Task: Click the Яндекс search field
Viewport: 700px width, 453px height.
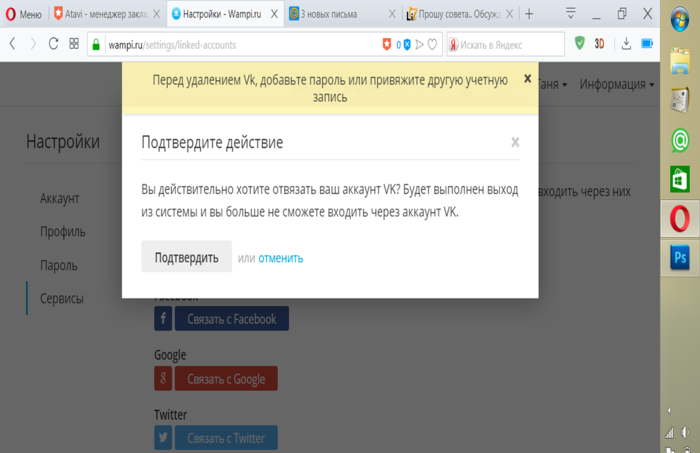Action: pyautogui.click(x=506, y=45)
